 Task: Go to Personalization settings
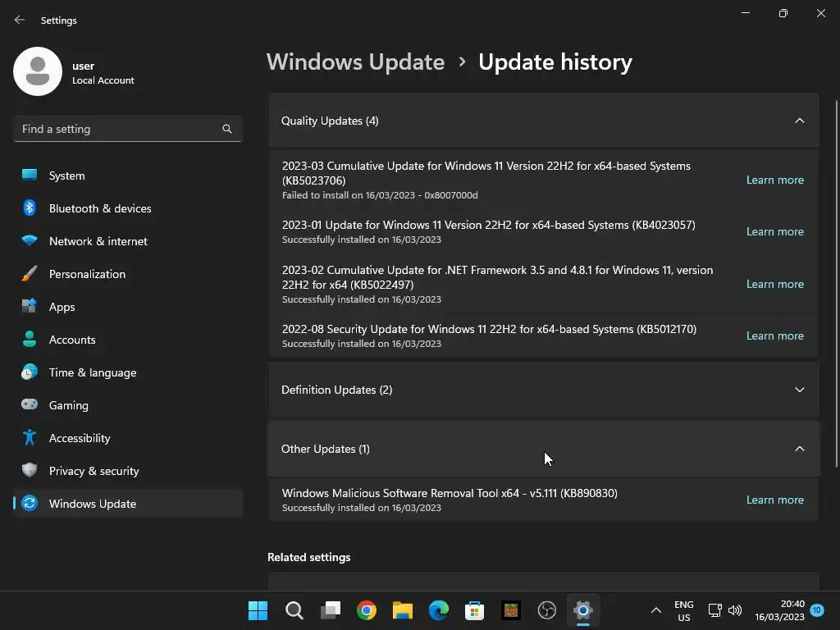(x=128, y=274)
